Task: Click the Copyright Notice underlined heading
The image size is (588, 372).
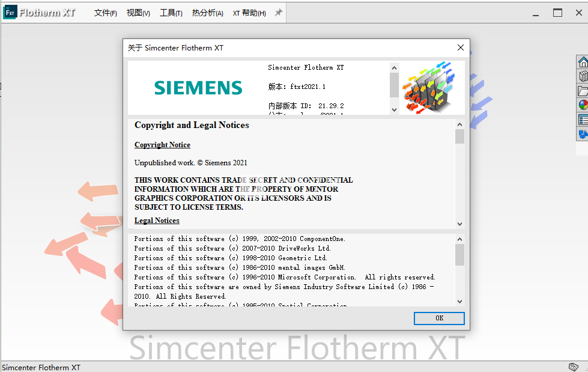Action: point(162,145)
